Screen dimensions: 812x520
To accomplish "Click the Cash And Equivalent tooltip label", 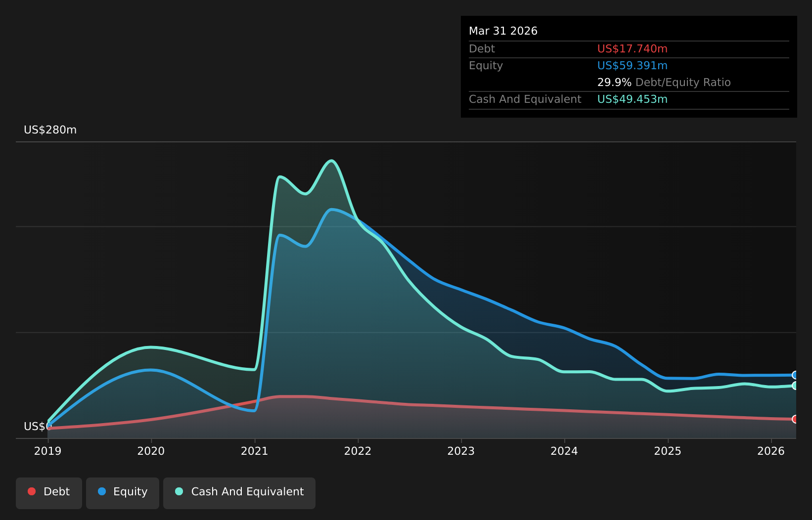I will pyautogui.click(x=525, y=99).
